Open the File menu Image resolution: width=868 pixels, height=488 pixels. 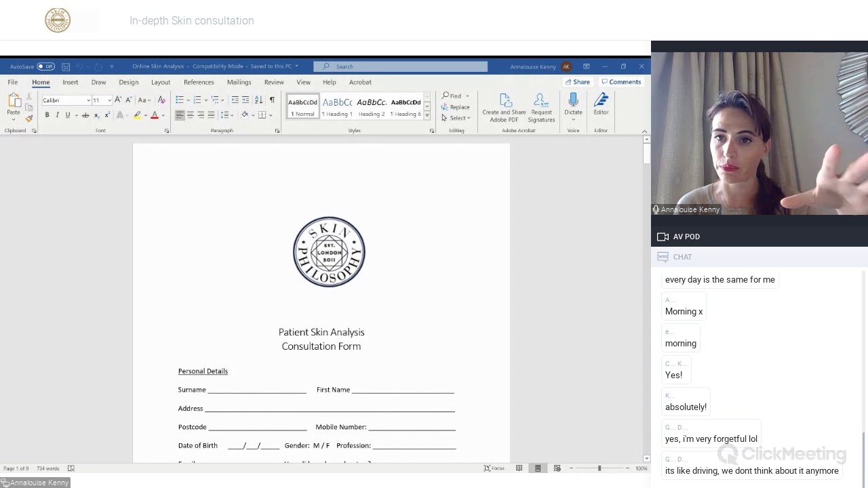click(x=13, y=82)
